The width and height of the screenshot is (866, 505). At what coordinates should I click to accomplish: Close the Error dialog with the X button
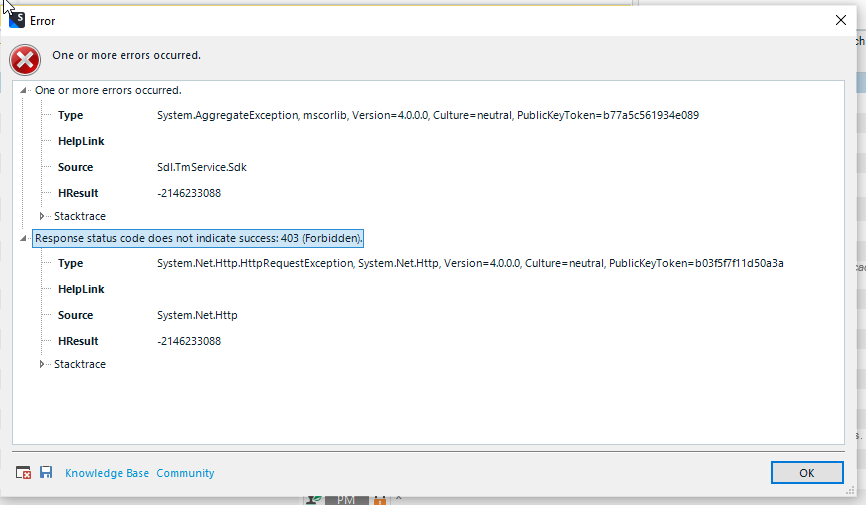pos(840,20)
